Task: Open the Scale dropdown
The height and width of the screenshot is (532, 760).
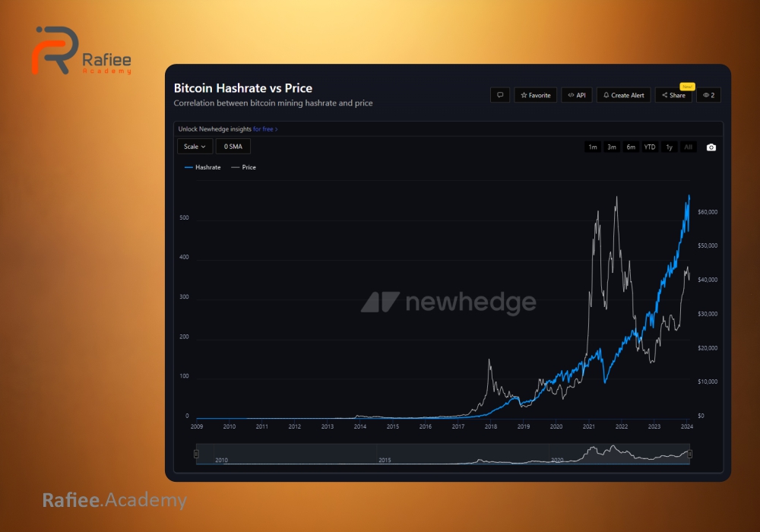Action: coord(195,147)
